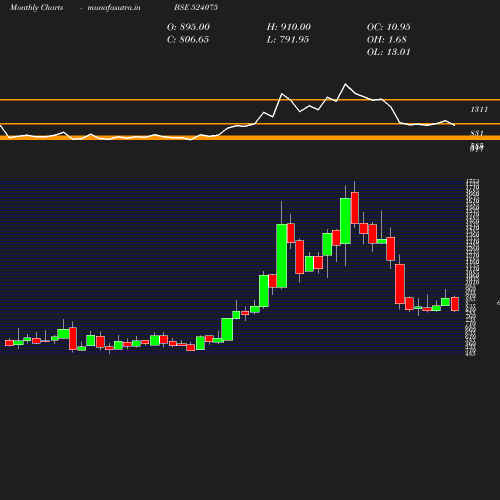Click the '1311' axis label
Image resolution: width=500 pixels, height=500 pixels.
tap(479, 109)
